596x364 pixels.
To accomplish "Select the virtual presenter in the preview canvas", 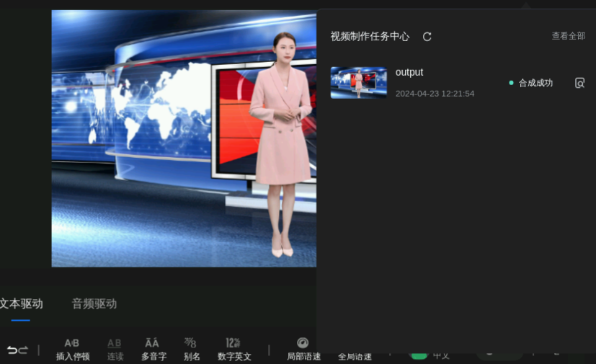I will pos(281,144).
